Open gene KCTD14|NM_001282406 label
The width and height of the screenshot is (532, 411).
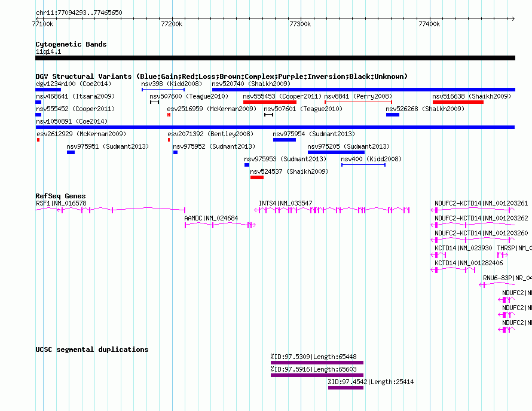[x=469, y=263]
